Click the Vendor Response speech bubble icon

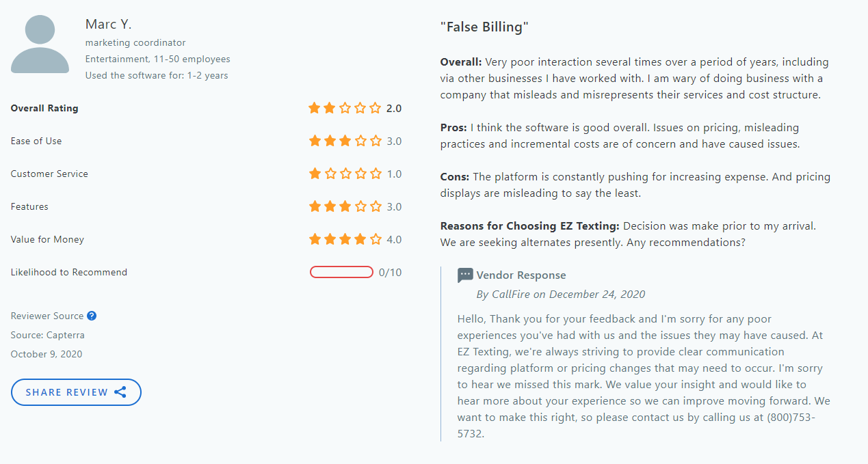[465, 275]
